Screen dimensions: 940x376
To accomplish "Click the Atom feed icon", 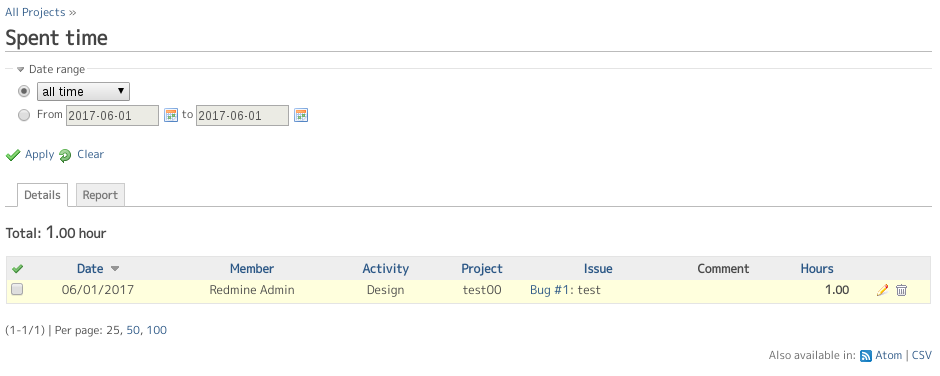I will [x=866, y=356].
